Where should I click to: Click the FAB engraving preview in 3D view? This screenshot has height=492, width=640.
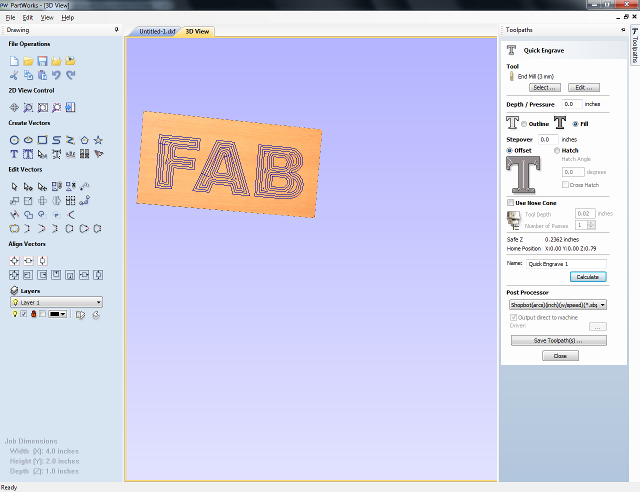coord(229,165)
